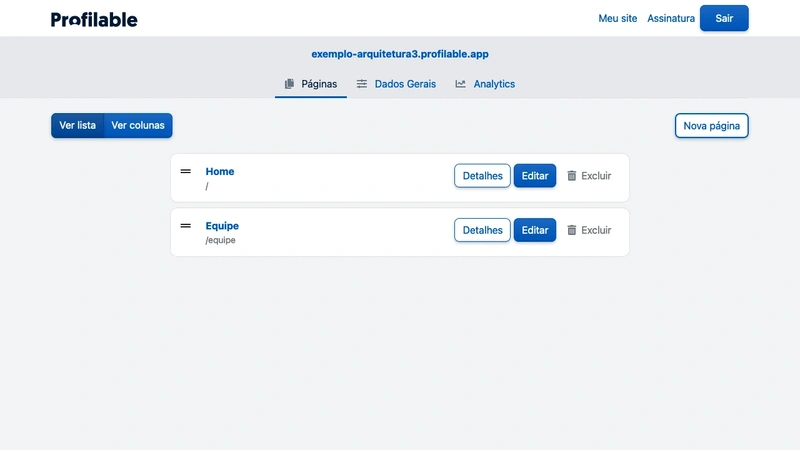Click the Home page path slash text
800x450 pixels.
click(207, 186)
